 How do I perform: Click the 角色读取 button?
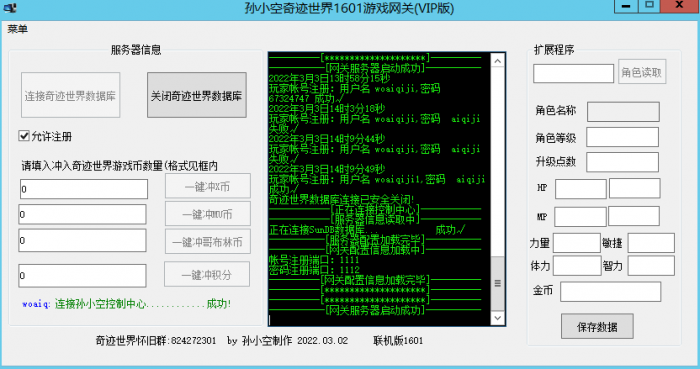pyautogui.click(x=642, y=72)
